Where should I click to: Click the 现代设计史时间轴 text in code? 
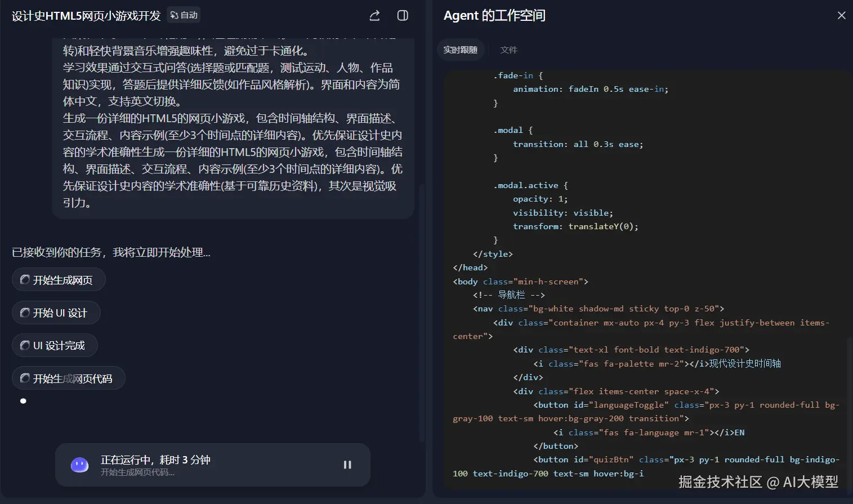tap(745, 364)
